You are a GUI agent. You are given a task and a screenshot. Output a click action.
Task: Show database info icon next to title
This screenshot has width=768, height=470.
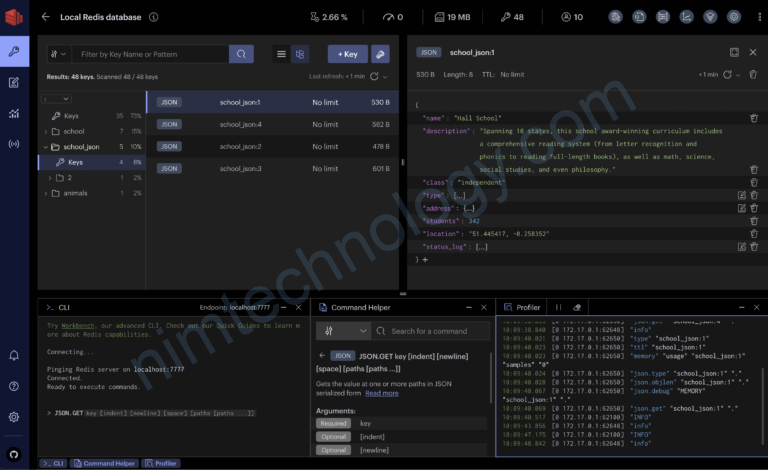point(154,17)
